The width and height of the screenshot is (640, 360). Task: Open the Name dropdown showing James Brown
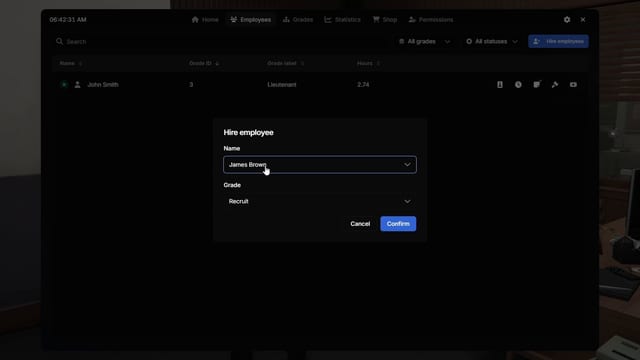click(320, 164)
